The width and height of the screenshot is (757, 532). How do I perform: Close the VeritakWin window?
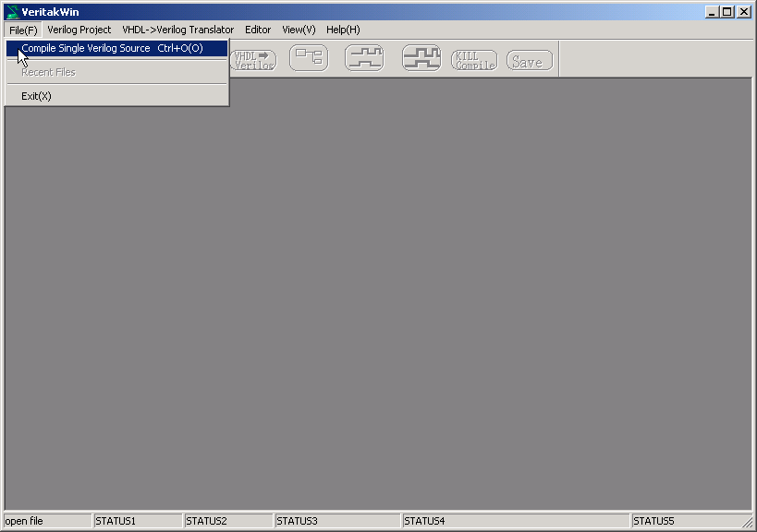tap(744, 12)
